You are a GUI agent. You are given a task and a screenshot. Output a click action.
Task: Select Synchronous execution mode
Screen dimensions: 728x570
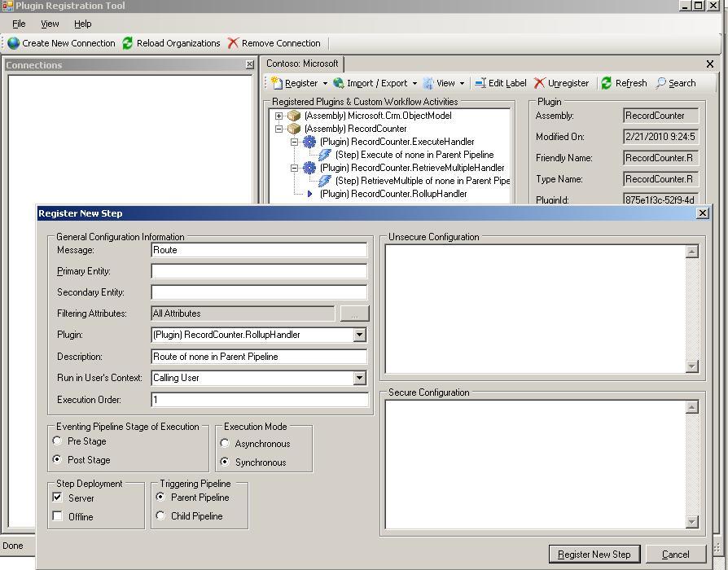pos(225,462)
